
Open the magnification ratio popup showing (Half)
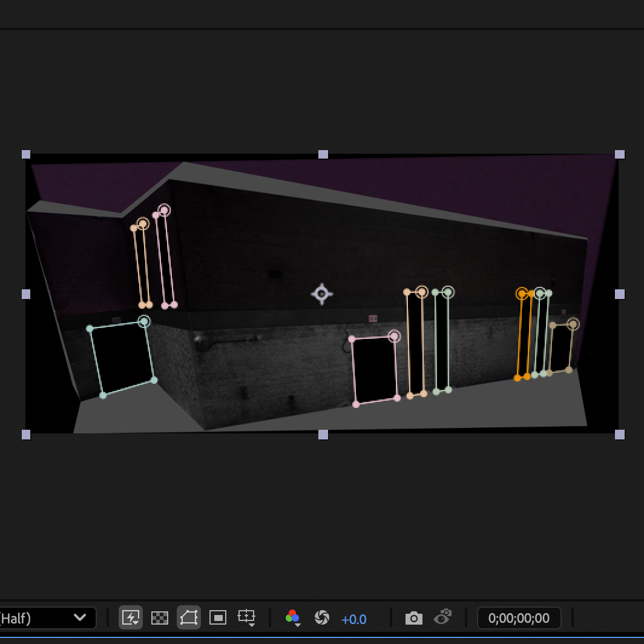[48, 618]
